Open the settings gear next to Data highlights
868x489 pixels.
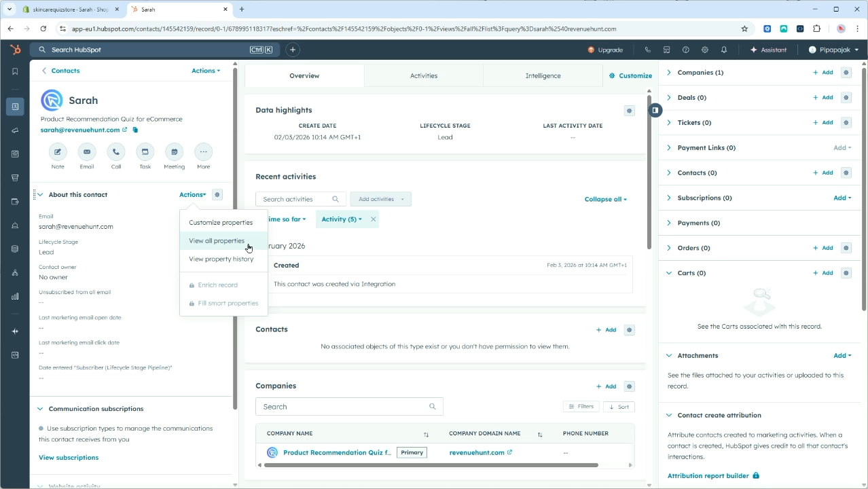pyautogui.click(x=629, y=110)
